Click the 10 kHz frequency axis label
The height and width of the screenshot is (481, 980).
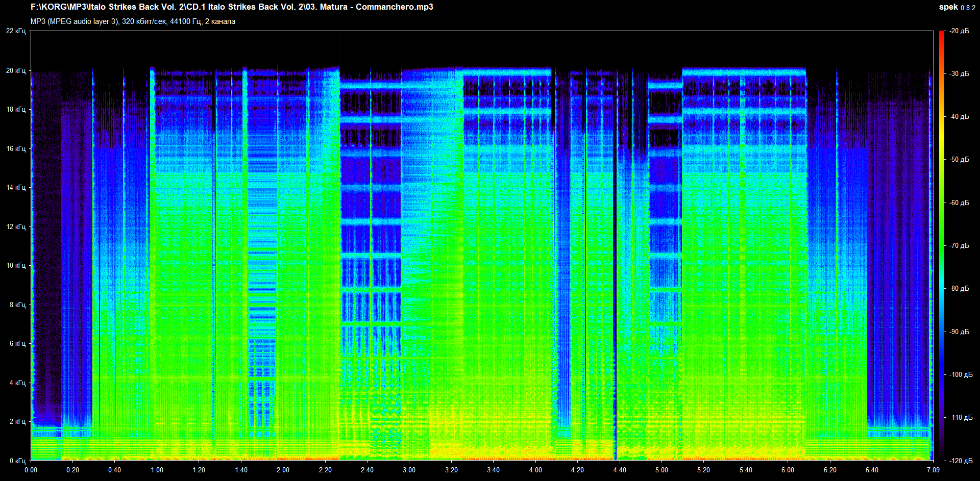[x=16, y=265]
